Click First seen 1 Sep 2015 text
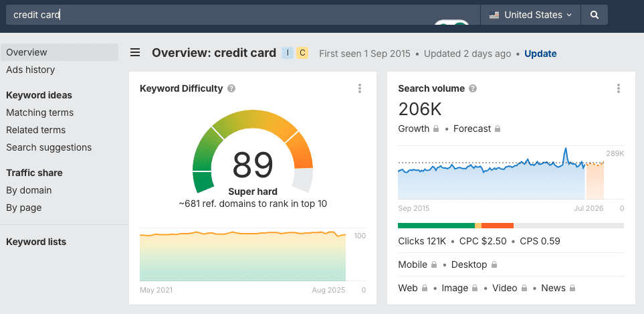The width and height of the screenshot is (644, 314). 364,54
